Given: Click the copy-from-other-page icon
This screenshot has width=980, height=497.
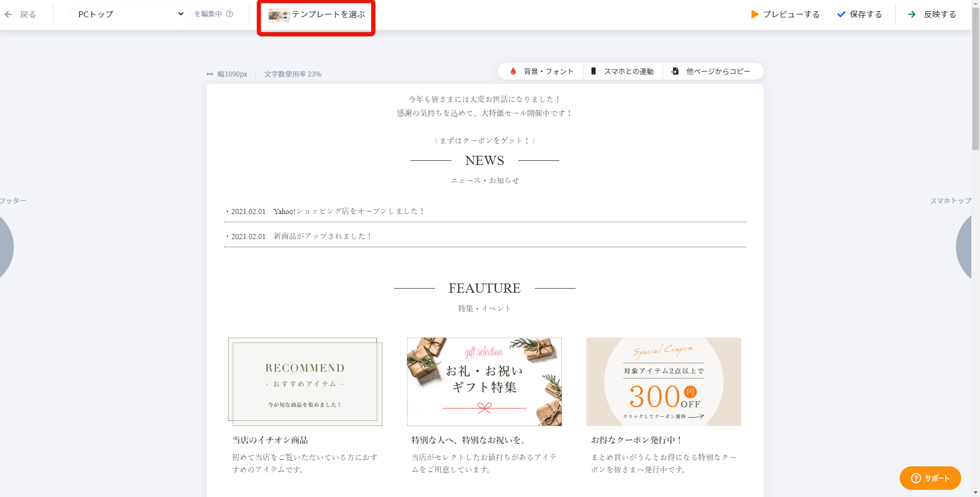Looking at the screenshot, I should pyautogui.click(x=675, y=71).
